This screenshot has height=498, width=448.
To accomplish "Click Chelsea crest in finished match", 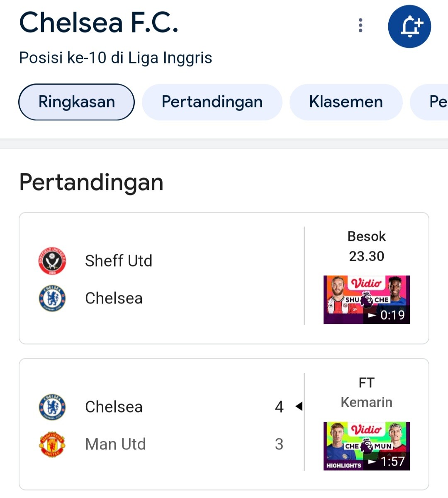I will tap(52, 407).
